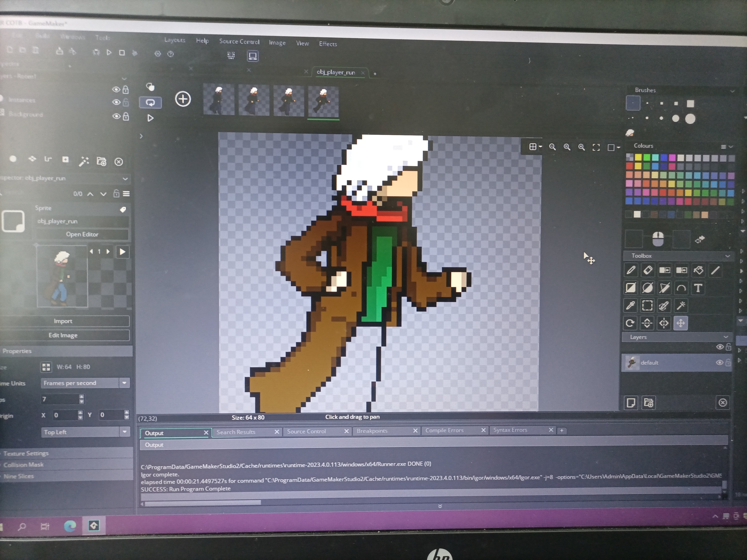
Task: Collapse the Brushes panel chevron
Action: coord(732,91)
